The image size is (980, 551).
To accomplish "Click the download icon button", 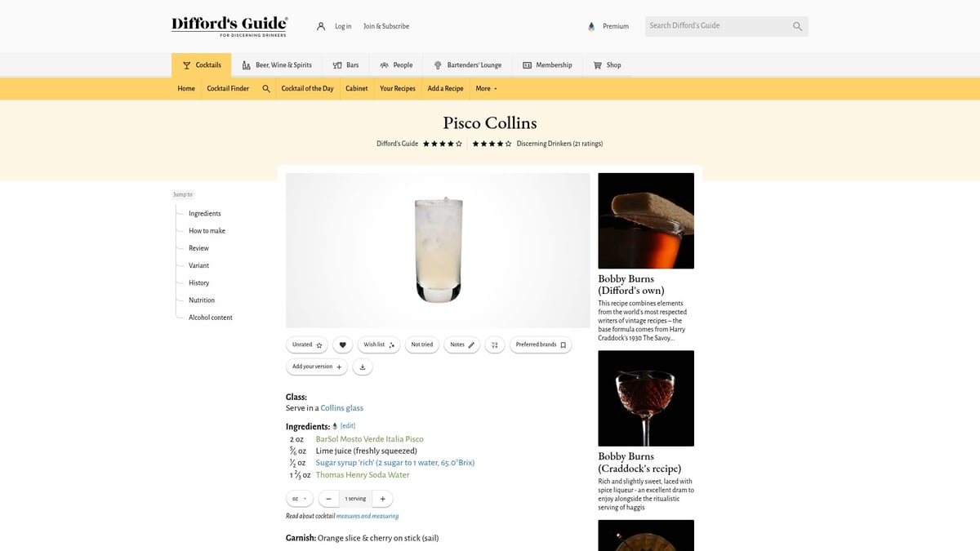I will 363,367.
